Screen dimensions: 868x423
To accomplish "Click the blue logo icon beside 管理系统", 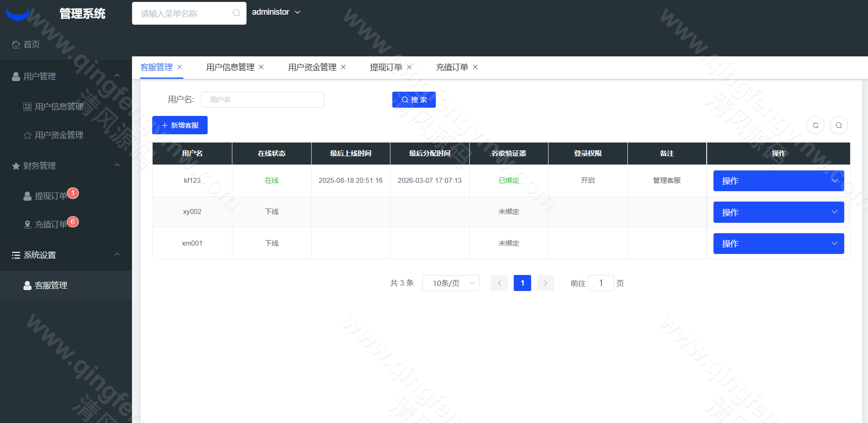I will coord(18,14).
